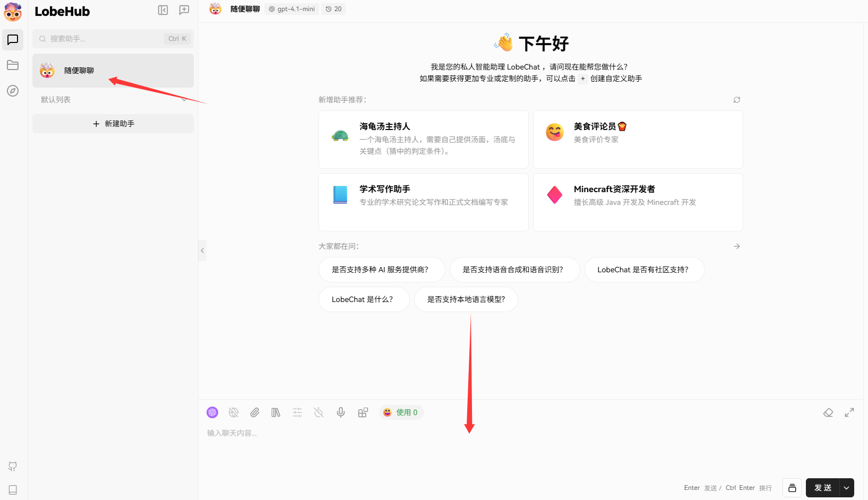Screen dimensions: 868x500
Task: Toggle web search globe icon
Action: click(234, 412)
